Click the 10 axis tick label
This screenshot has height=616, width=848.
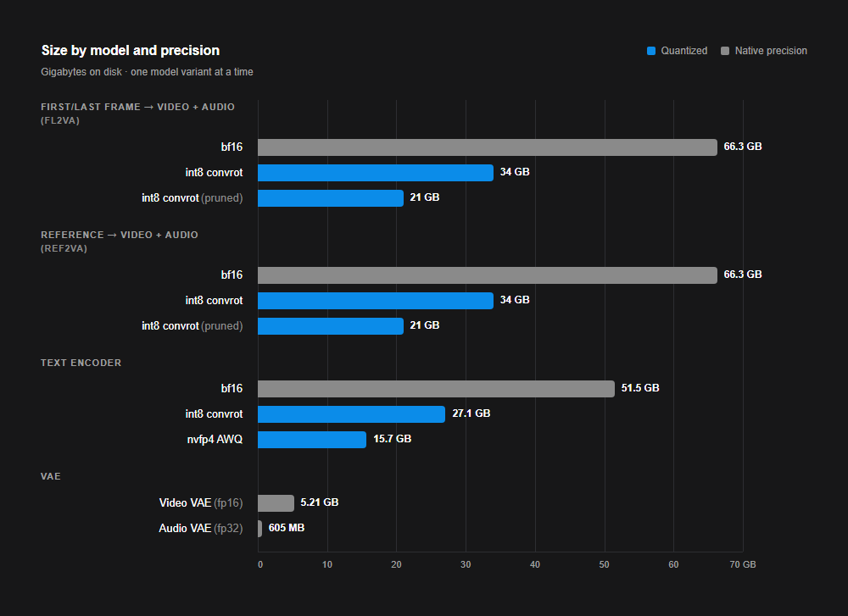(327, 564)
